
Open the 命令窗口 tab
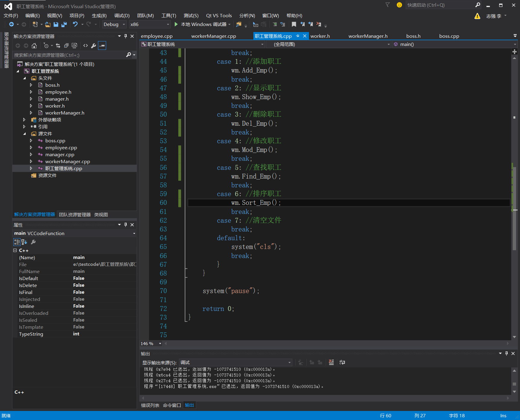(172, 405)
